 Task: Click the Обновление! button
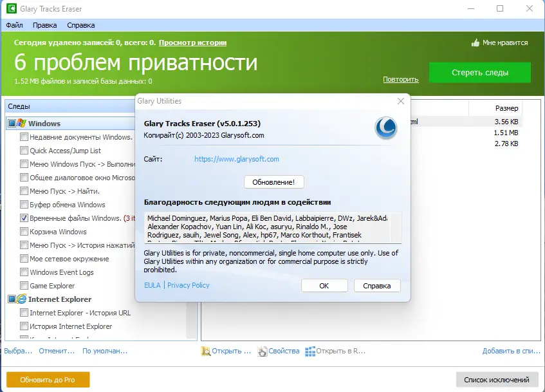[x=273, y=182]
